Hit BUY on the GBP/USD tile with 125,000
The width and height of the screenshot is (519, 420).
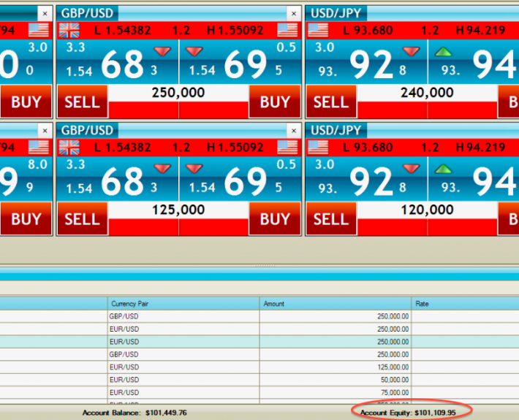275,218
